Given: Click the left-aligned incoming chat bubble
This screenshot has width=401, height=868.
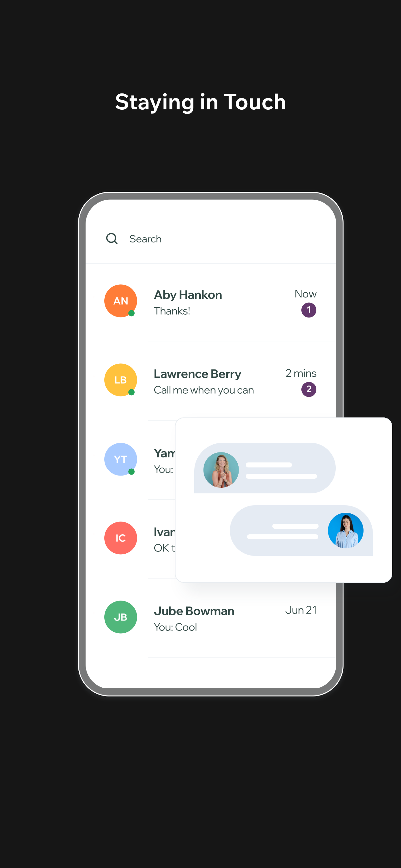Looking at the screenshot, I should pyautogui.click(x=265, y=468).
